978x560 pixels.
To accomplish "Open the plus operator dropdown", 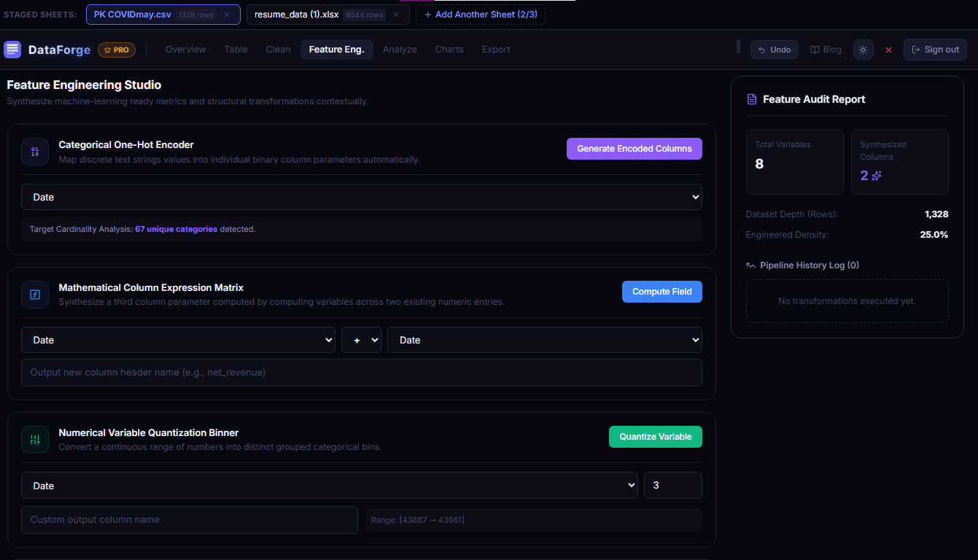I will point(362,340).
